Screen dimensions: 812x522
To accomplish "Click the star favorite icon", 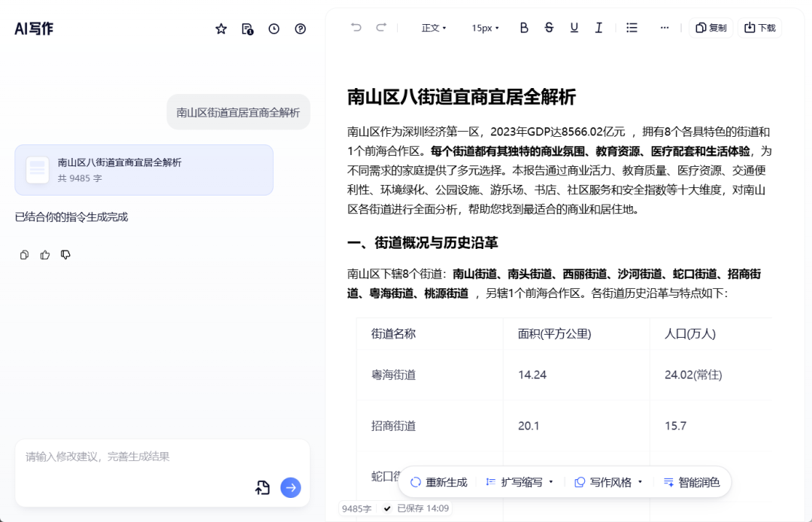I will click(221, 29).
